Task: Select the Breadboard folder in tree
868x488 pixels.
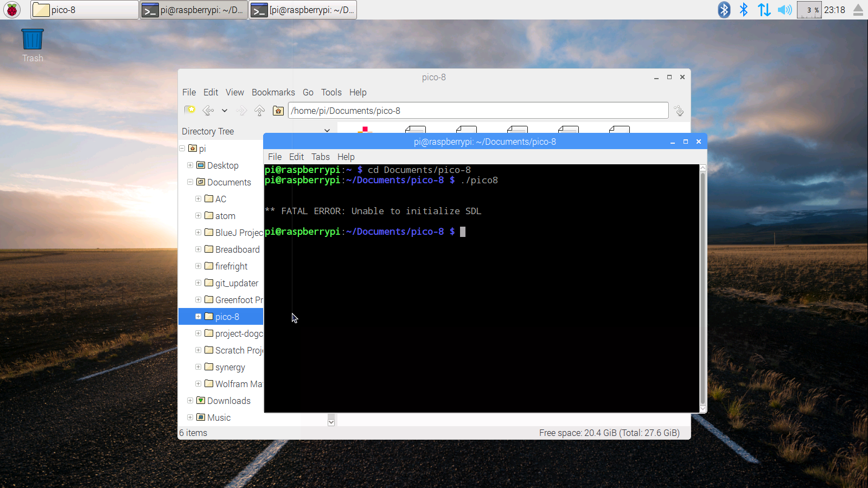Action: tap(232, 249)
